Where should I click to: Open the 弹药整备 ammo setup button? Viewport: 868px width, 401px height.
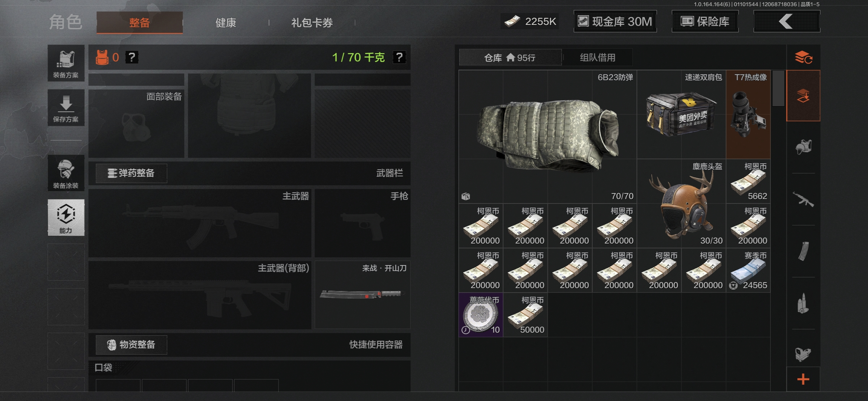(131, 173)
